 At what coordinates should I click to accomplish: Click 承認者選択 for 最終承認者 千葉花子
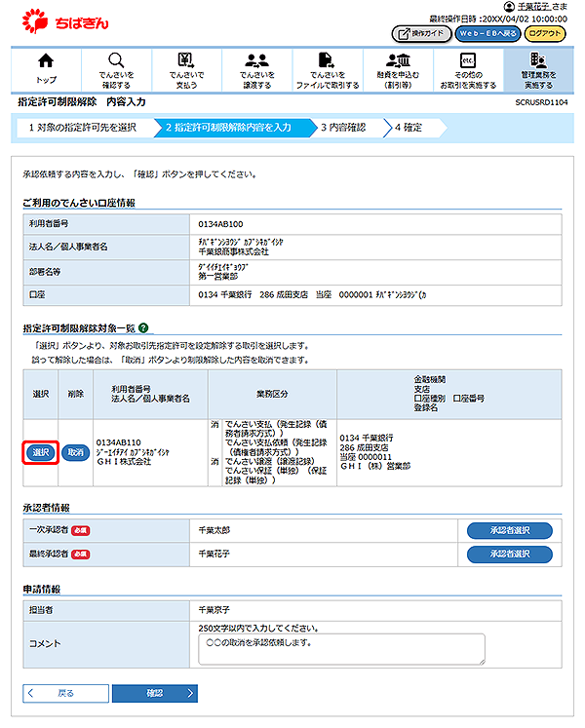click(510, 555)
